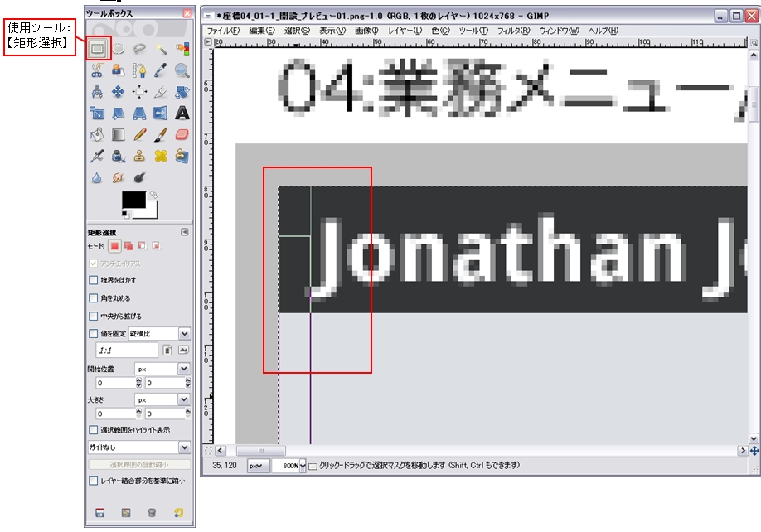Image resolution: width=761 pixels, height=532 pixels.
Task: Toggle the 角を丸める checkbox
Action: coord(93,298)
